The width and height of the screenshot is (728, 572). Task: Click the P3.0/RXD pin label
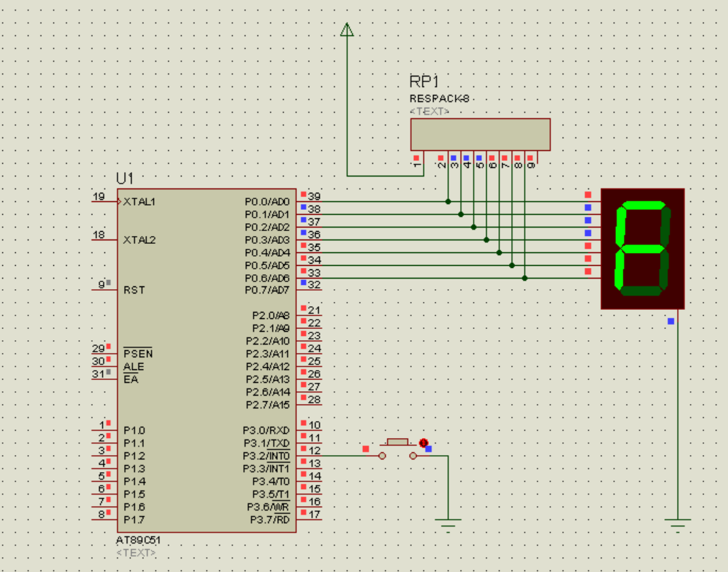point(266,430)
